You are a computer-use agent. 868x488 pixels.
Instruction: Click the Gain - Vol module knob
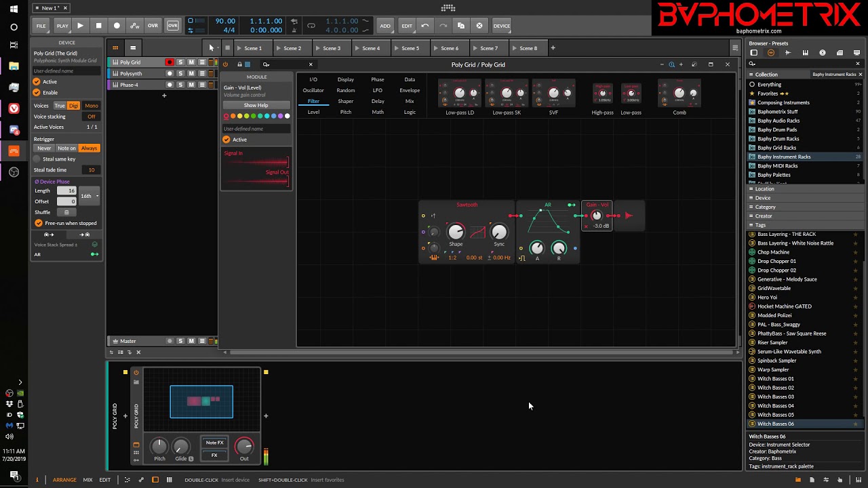coord(597,216)
